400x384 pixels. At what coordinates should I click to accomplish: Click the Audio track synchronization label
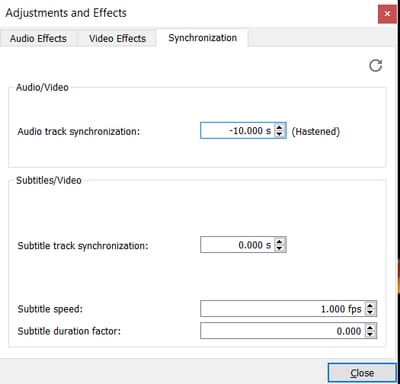(79, 131)
